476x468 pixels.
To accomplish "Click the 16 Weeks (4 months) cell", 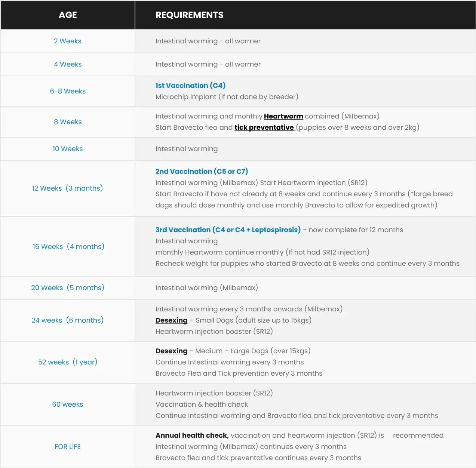I will click(x=68, y=247).
